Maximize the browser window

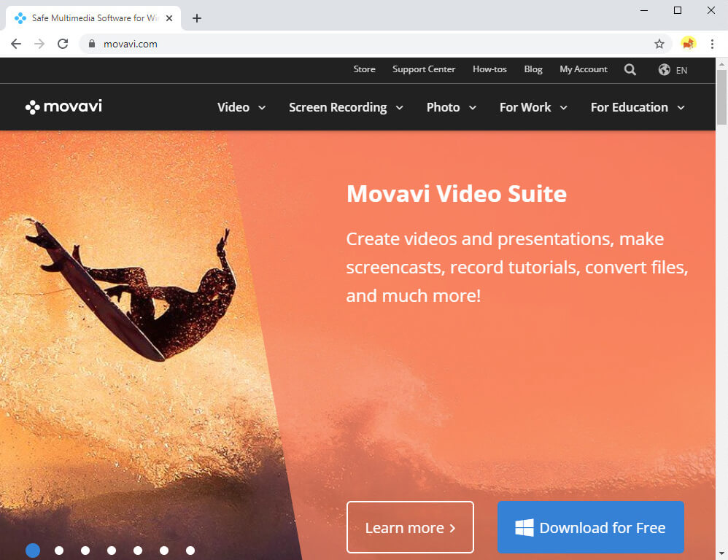tap(678, 10)
